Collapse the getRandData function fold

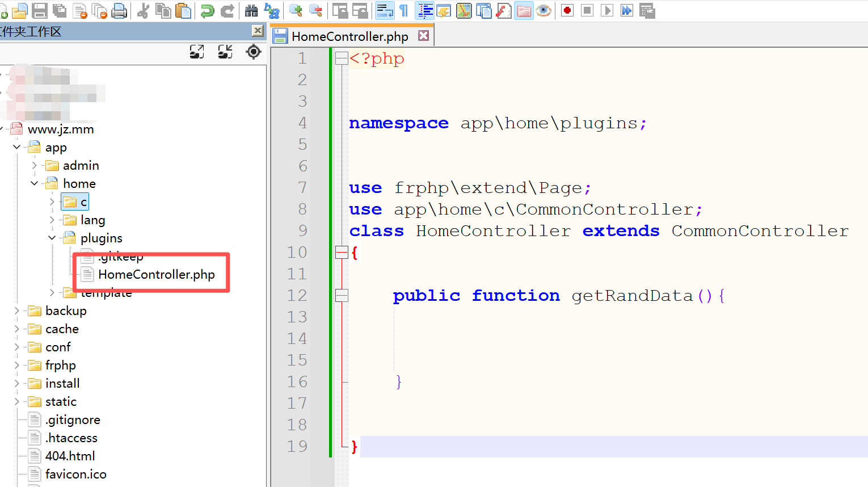point(342,296)
